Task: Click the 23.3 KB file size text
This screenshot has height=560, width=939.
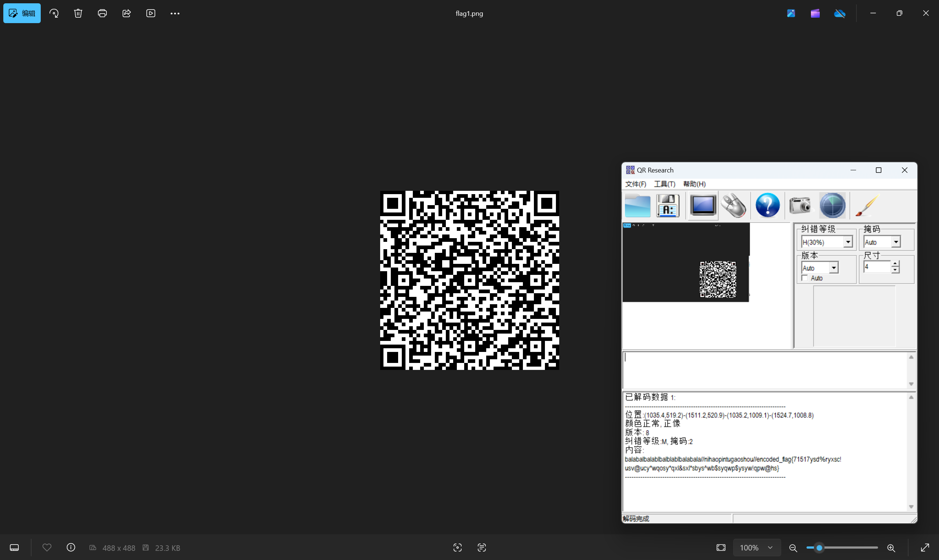Action: pyautogui.click(x=167, y=548)
